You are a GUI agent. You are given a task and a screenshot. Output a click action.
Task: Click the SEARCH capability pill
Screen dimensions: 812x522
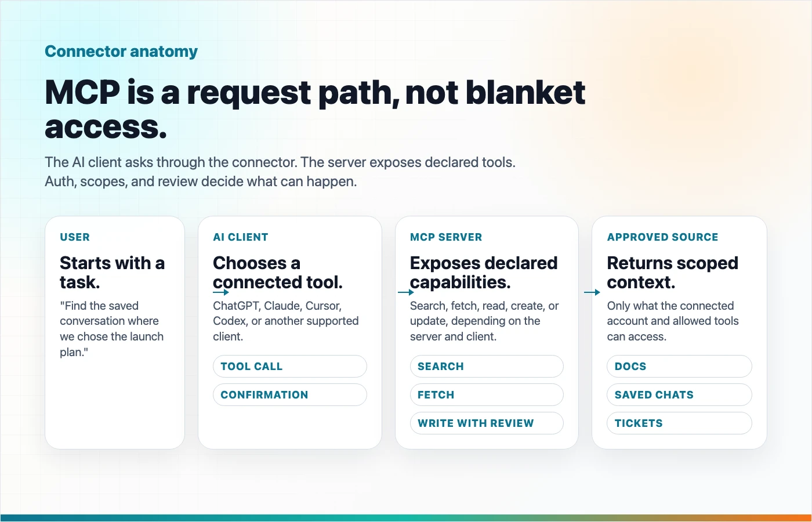coord(487,367)
